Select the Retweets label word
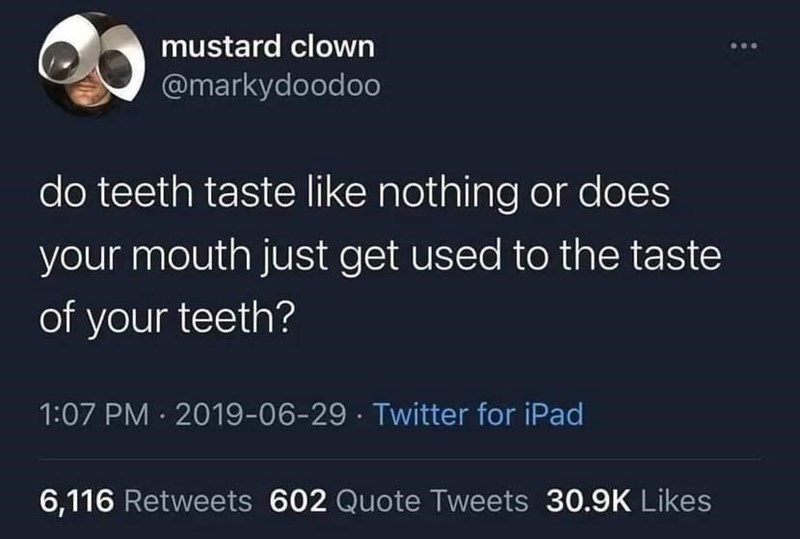 tap(188, 501)
